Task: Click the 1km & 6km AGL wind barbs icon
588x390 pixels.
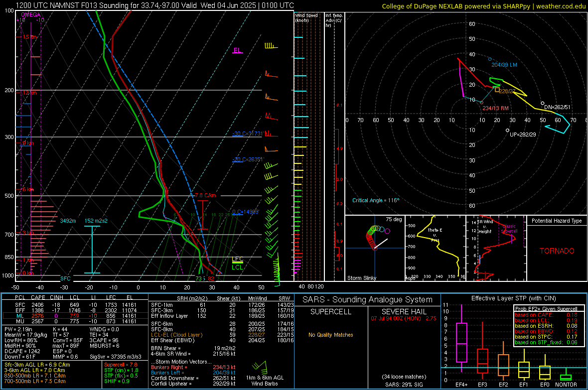Action: tap(260, 367)
